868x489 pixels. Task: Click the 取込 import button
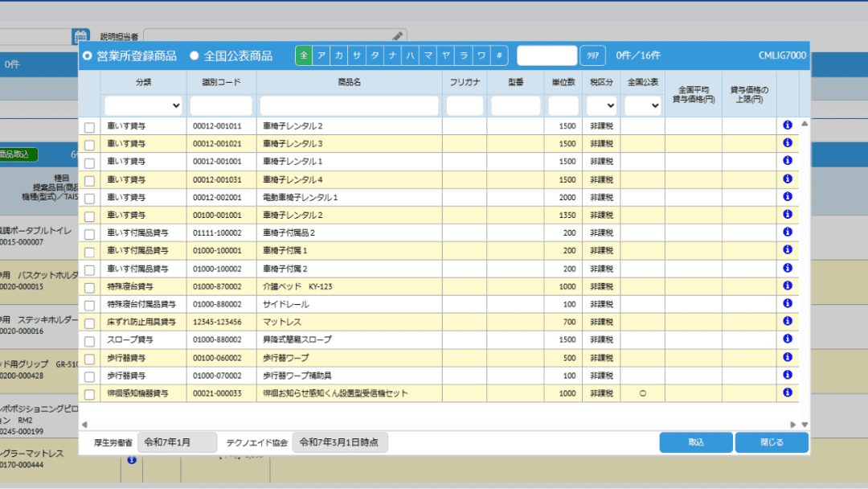[x=696, y=442]
